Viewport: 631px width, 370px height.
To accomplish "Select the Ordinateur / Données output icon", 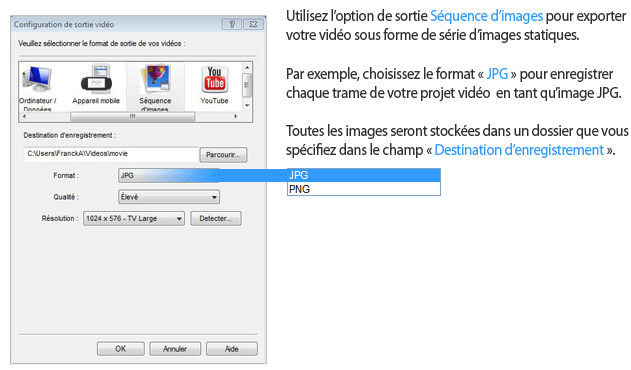I will click(37, 87).
